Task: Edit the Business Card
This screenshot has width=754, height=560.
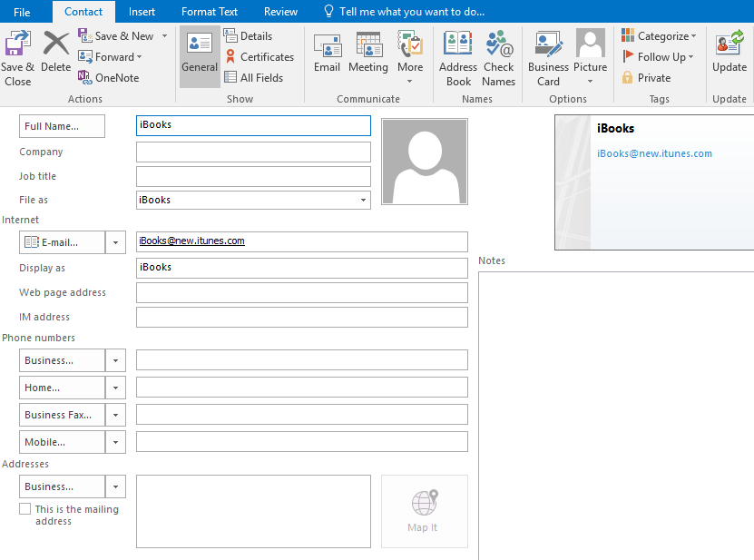Action: point(548,59)
